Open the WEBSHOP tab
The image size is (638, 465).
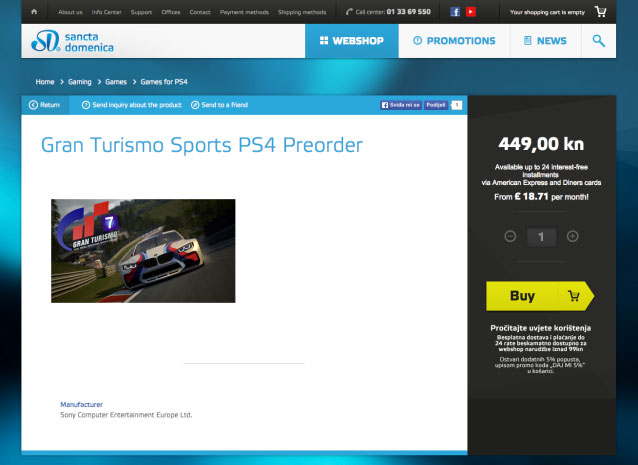click(351, 41)
